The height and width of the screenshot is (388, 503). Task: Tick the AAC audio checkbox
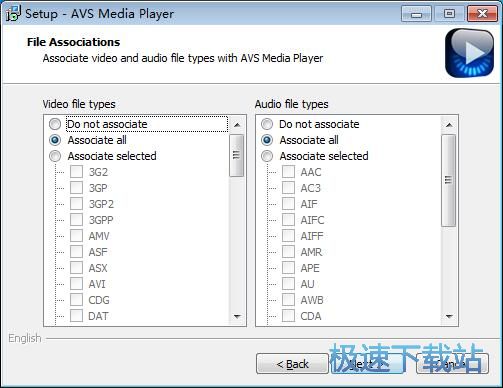coord(288,172)
